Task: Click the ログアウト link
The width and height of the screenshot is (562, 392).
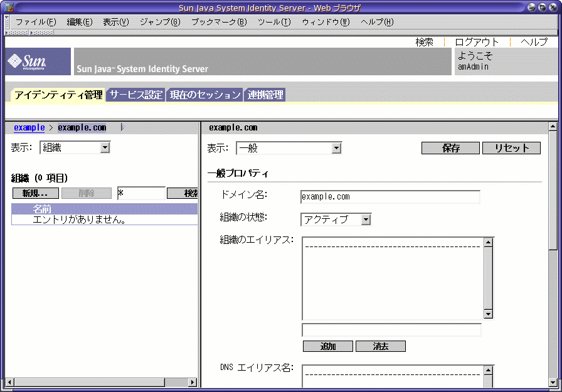Action: pos(477,42)
